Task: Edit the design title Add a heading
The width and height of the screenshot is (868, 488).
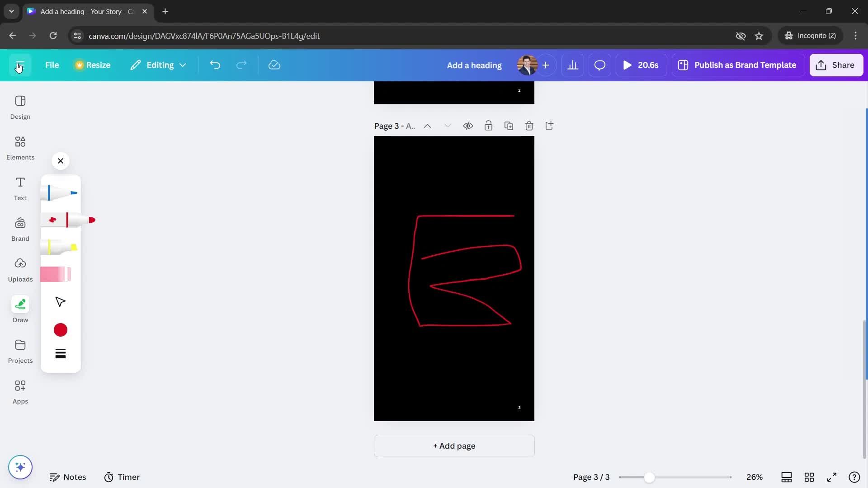Action: coord(474,65)
